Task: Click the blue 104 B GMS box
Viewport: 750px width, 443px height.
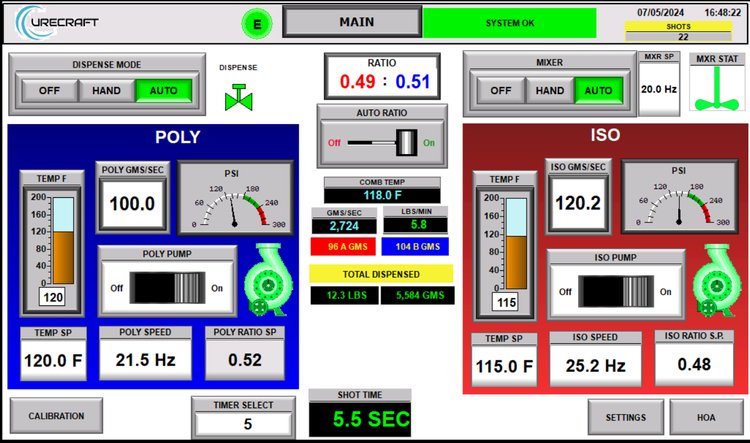Action: (x=415, y=246)
